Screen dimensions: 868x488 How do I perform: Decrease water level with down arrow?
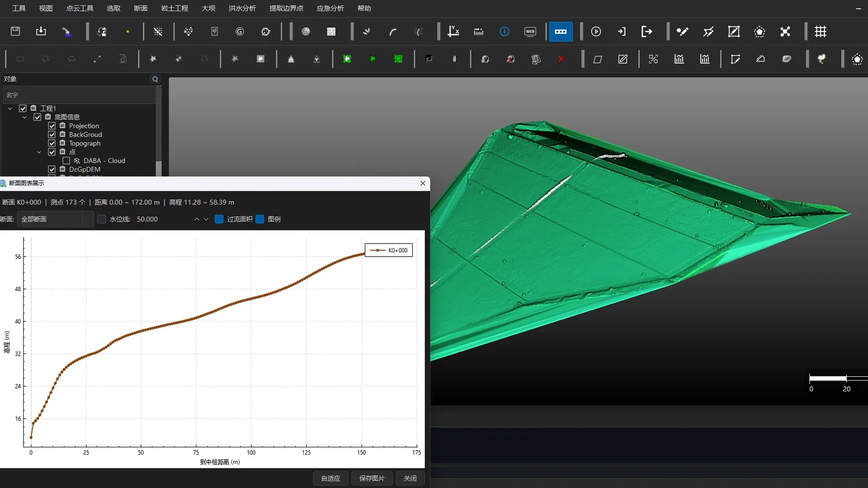pyautogui.click(x=206, y=219)
